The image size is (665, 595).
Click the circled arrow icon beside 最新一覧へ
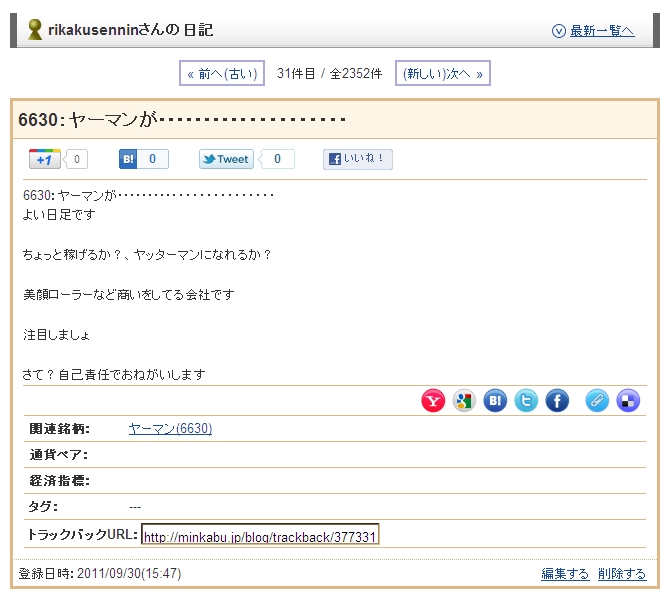[559, 31]
